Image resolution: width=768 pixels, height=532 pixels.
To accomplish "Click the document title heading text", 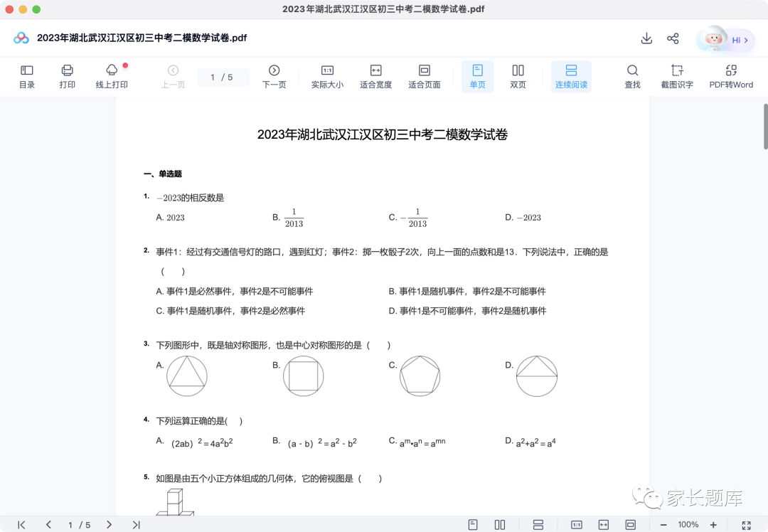I will tap(382, 134).
